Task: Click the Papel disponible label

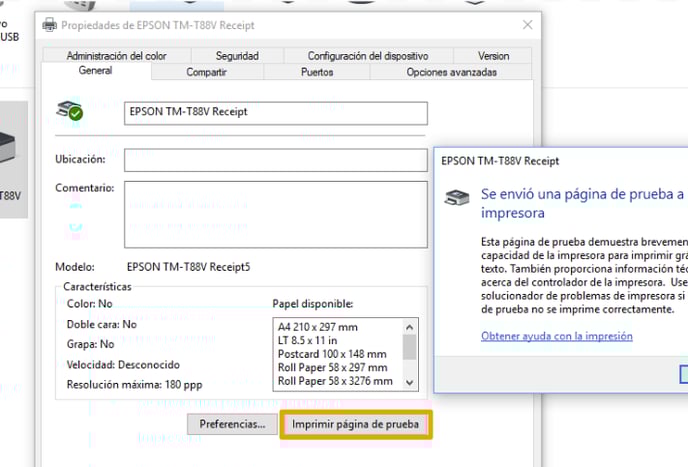Action: pyautogui.click(x=312, y=304)
